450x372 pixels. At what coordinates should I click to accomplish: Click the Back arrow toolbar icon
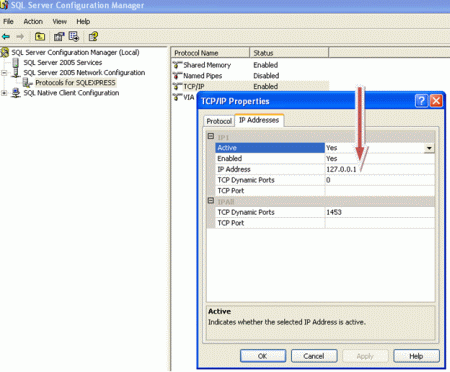click(x=6, y=36)
